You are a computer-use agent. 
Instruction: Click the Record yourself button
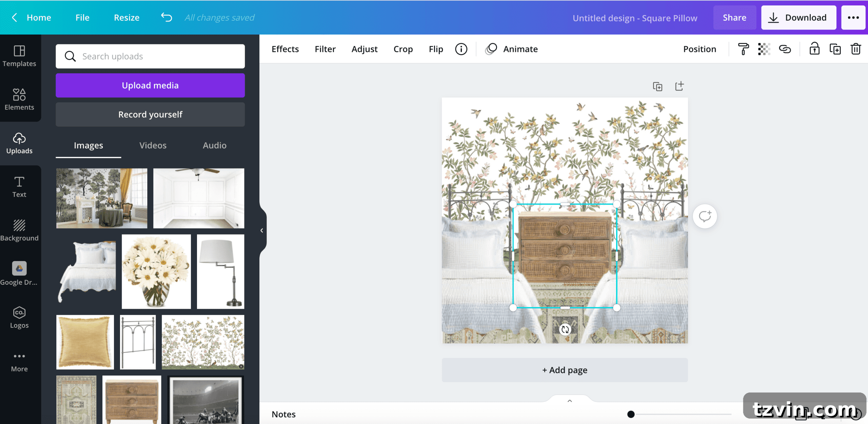coord(150,115)
